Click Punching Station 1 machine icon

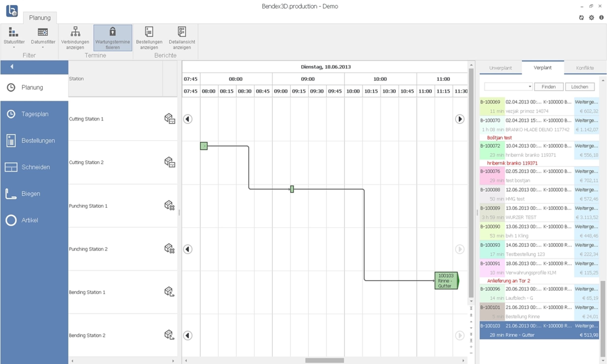pyautogui.click(x=169, y=205)
